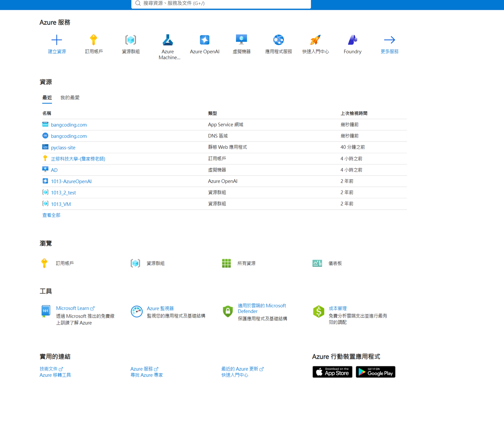The image size is (504, 429).
Task: Focus the 搜尋資源、服務及文件 search box
Action: (221, 3)
